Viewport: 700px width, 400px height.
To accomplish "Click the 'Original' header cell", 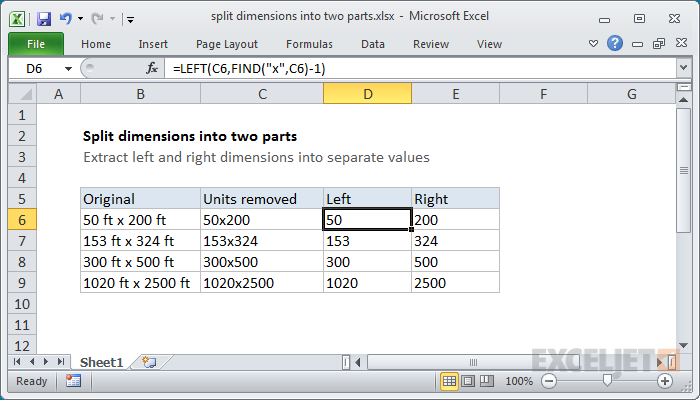I will (x=140, y=199).
